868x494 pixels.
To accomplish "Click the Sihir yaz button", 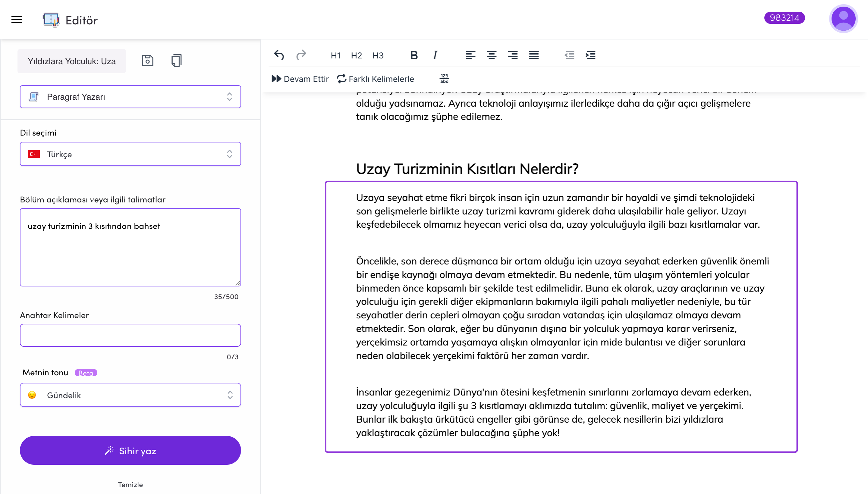I will pos(131,451).
